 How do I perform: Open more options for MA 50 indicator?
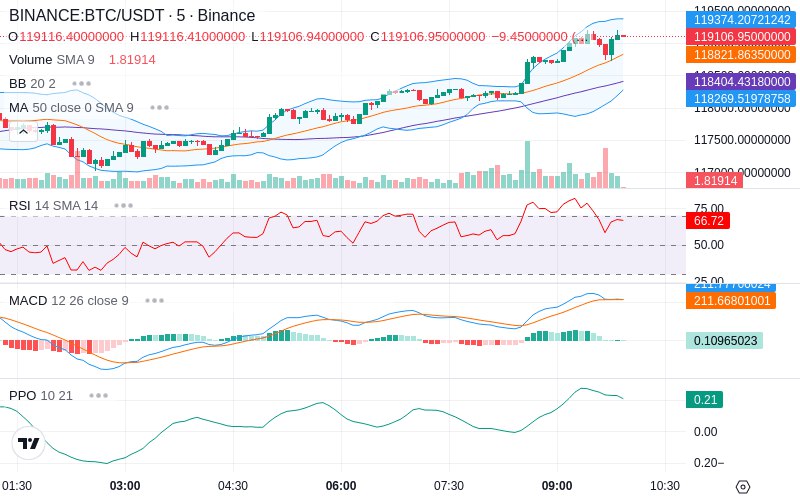click(160, 108)
